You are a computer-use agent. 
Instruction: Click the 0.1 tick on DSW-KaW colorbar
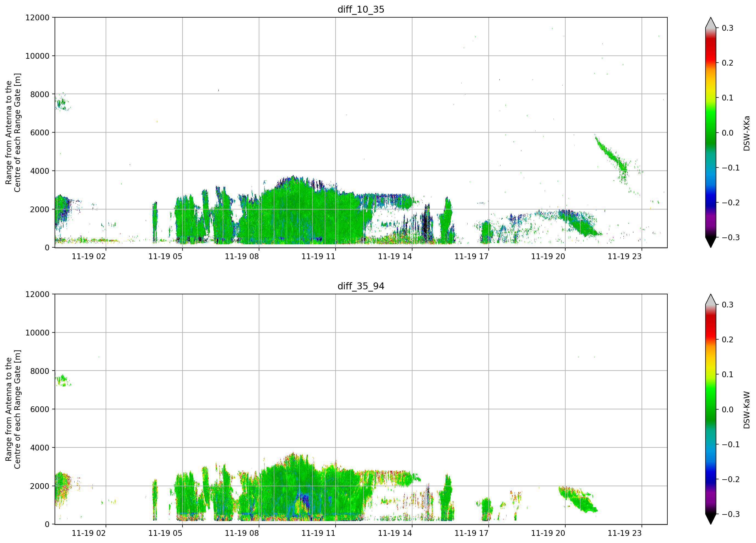(728, 374)
